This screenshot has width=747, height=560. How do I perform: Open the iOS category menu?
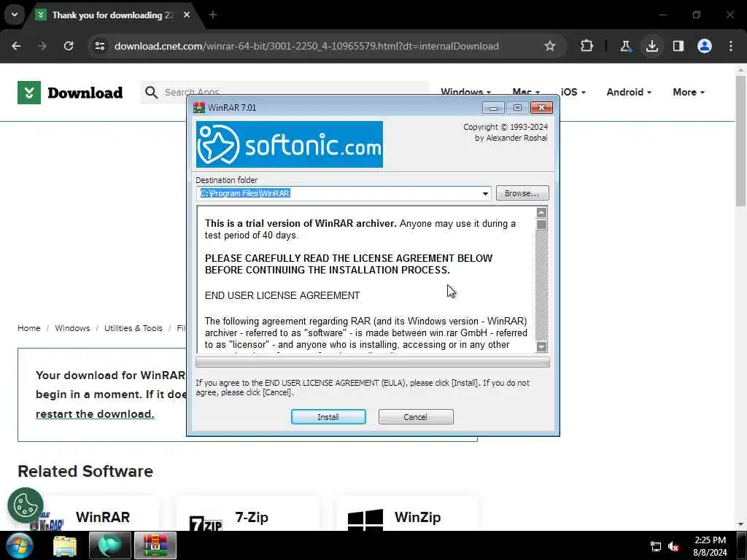click(x=573, y=92)
